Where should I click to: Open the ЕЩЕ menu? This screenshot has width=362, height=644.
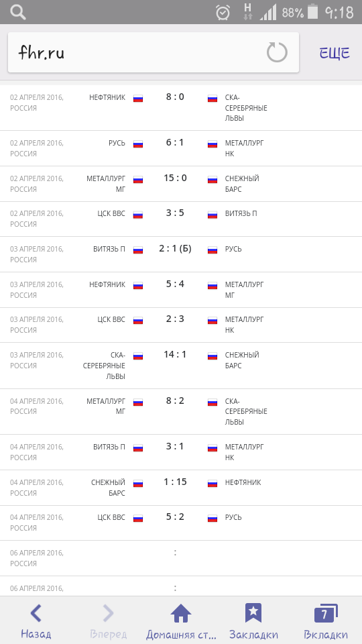click(335, 53)
